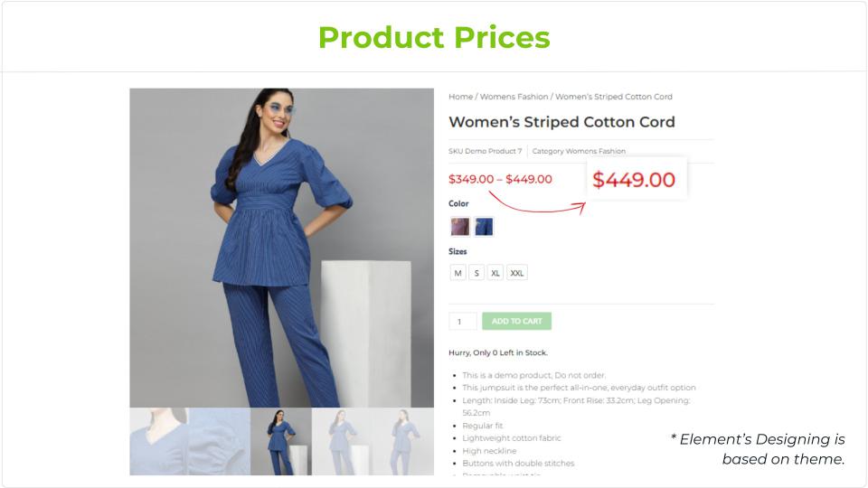This screenshot has width=868, height=488.
Task: Select the highlighted full-outfit thumbnail
Action: pos(281,442)
